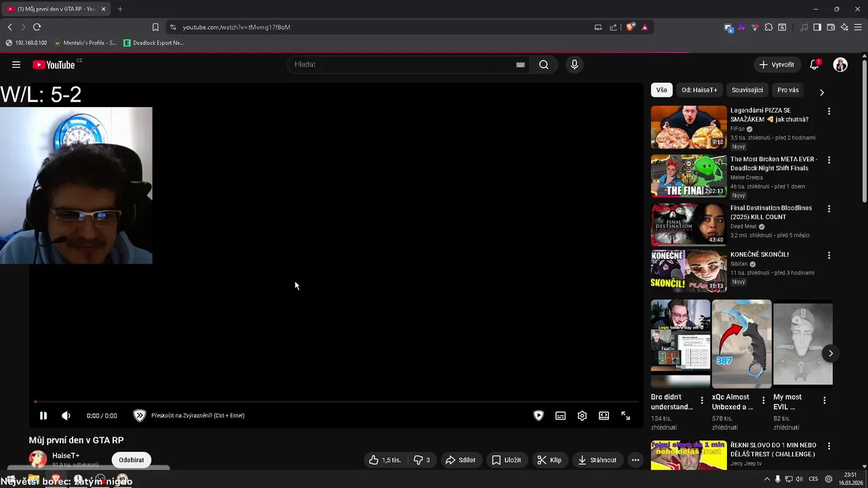Open options for the Final Destination video
The width and height of the screenshot is (868, 488).
(829, 209)
